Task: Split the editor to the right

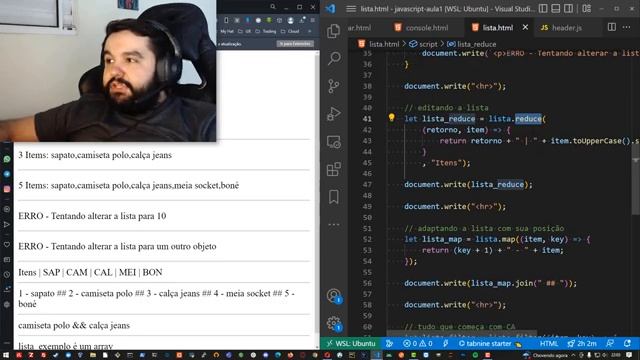Action: coord(611,27)
